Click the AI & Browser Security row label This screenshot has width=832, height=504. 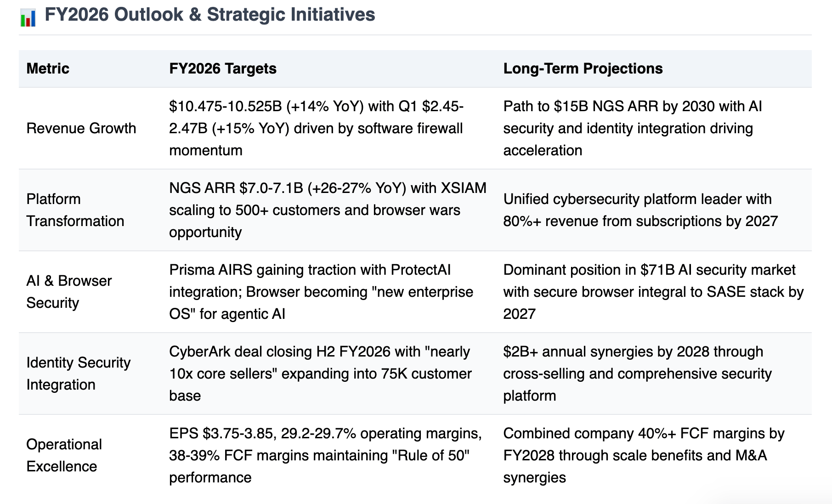[69, 292]
